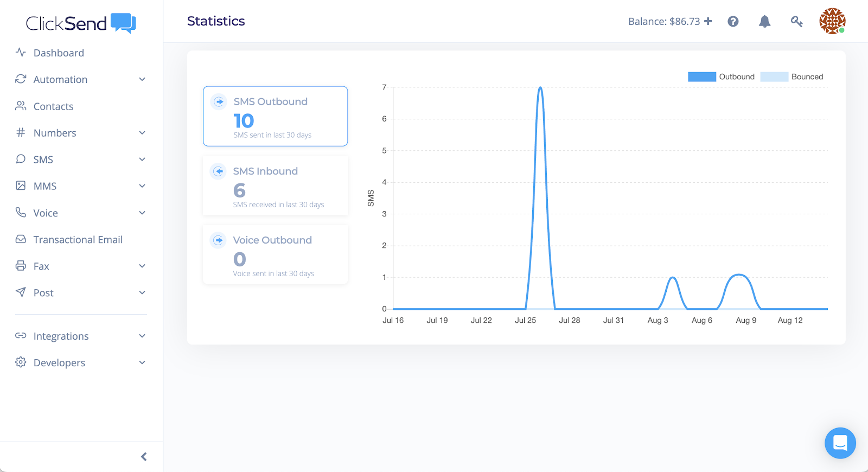Screen dimensions: 868x472
Task: Open the help question mark icon
Action: point(733,22)
